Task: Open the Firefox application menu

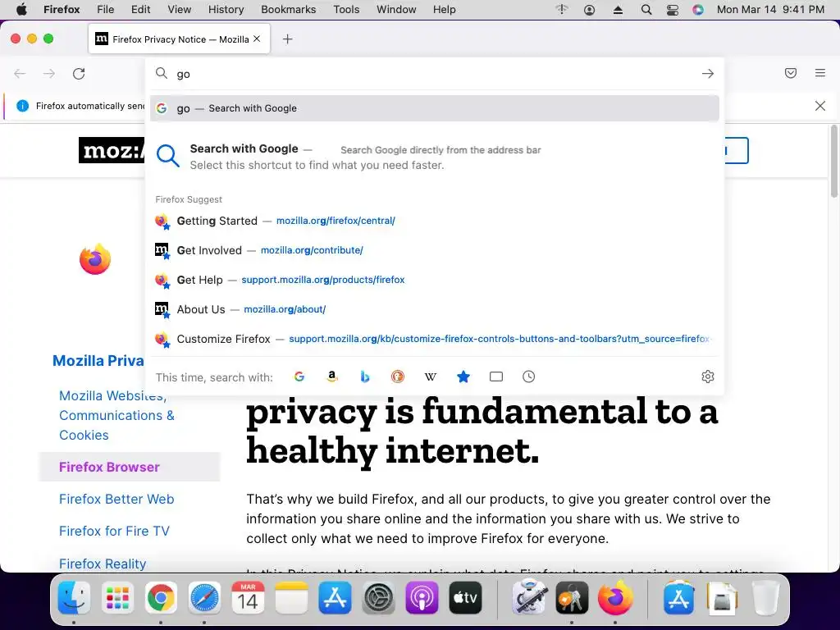Action: [x=62, y=9]
